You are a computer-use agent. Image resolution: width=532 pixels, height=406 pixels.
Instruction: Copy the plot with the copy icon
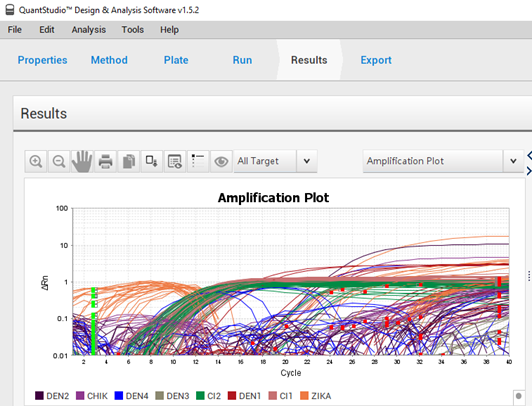129,161
